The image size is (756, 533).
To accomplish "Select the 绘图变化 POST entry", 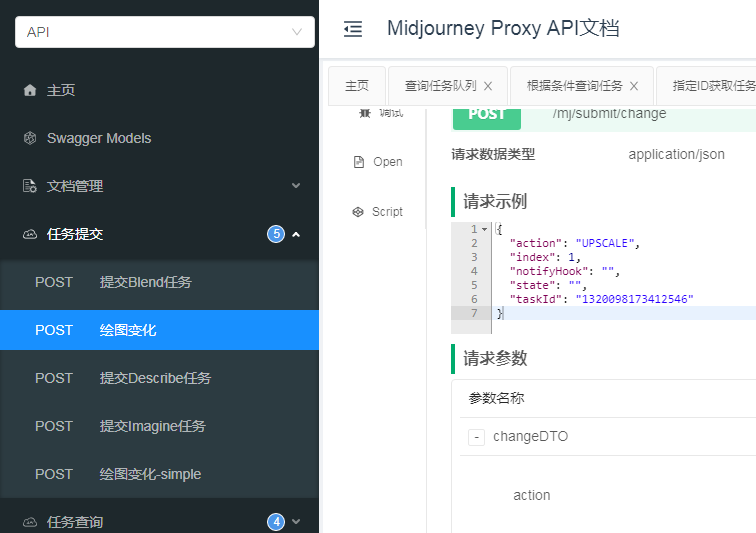I will point(159,330).
